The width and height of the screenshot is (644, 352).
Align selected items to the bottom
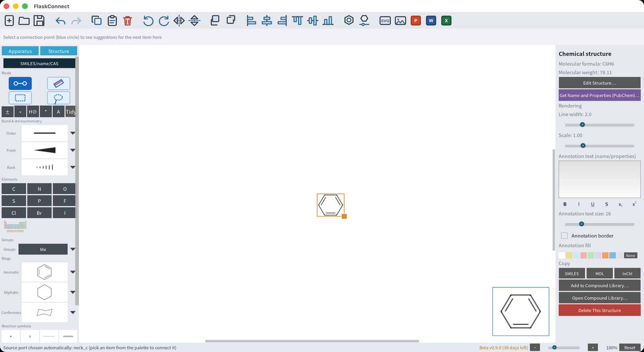click(x=328, y=21)
